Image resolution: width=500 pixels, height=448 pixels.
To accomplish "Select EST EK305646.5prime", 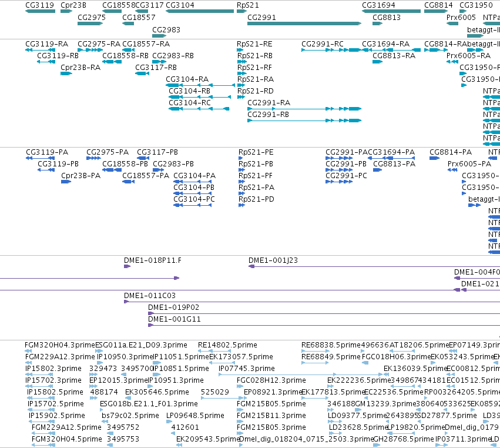I will 128,398.
